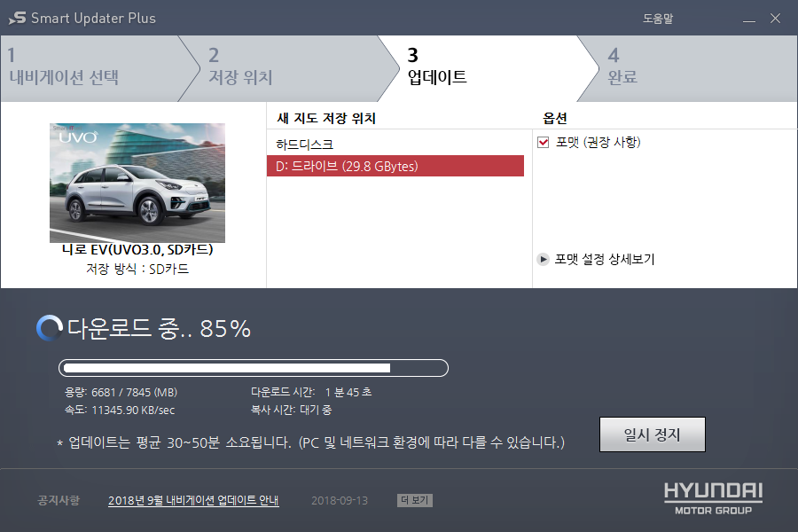Image resolution: width=798 pixels, height=532 pixels.
Task: Click the 공지사항 label
Action: pos(59,500)
